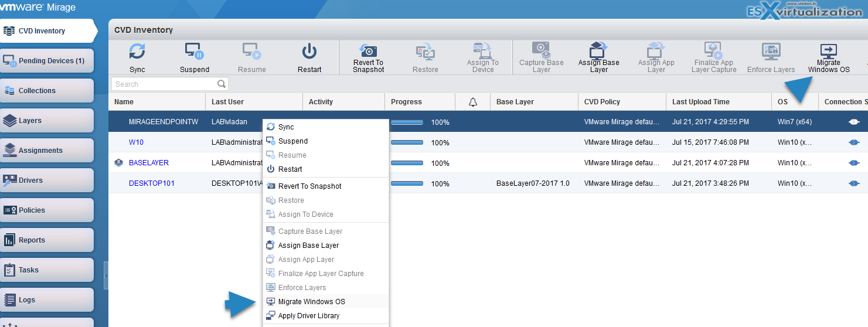Click the Jul 15, 2017 7:46:08 PM cell

pyautogui.click(x=710, y=142)
